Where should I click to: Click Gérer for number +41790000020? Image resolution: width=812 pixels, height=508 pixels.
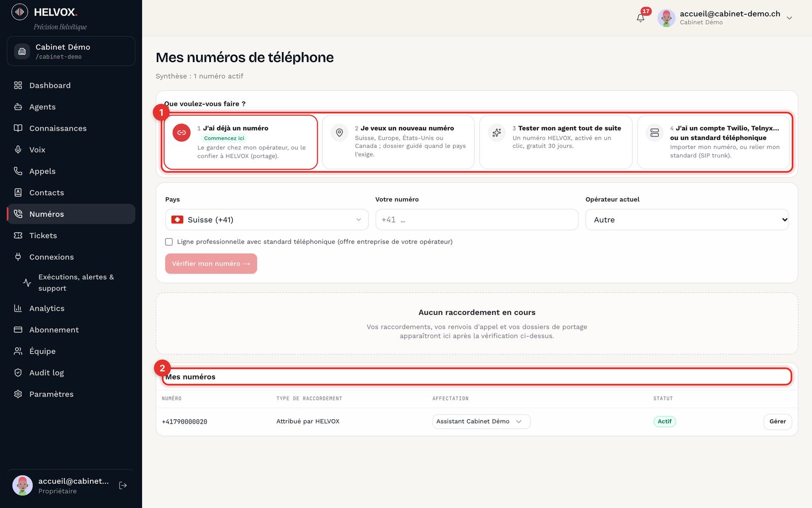[777, 422]
